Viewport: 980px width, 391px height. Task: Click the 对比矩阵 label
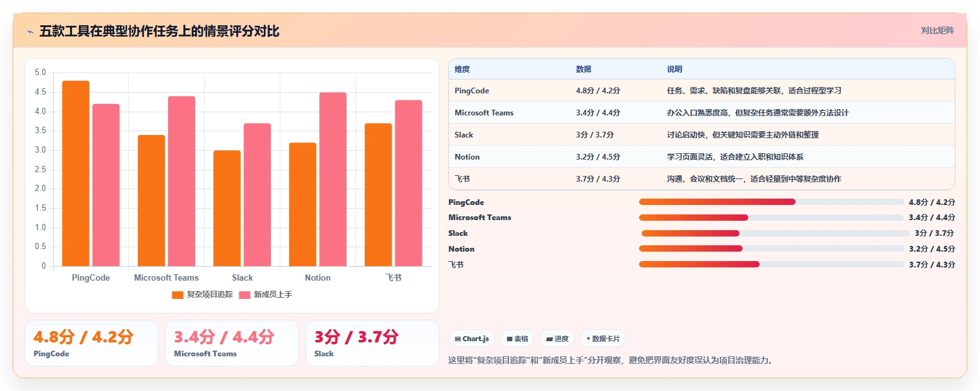[938, 30]
